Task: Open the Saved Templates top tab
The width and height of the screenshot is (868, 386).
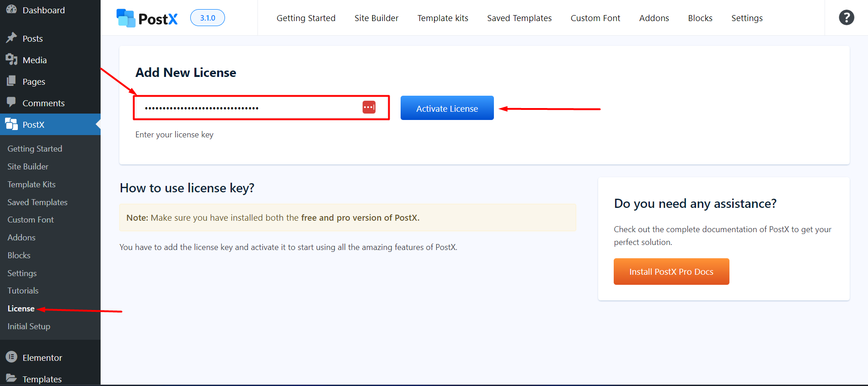Action: [x=520, y=18]
